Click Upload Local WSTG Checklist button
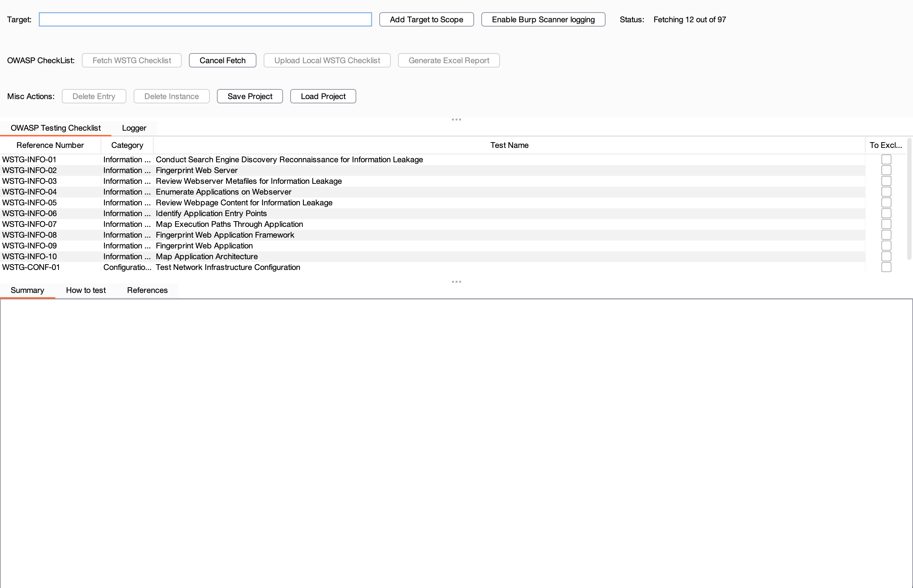Image resolution: width=913 pixels, height=588 pixels. (x=327, y=60)
